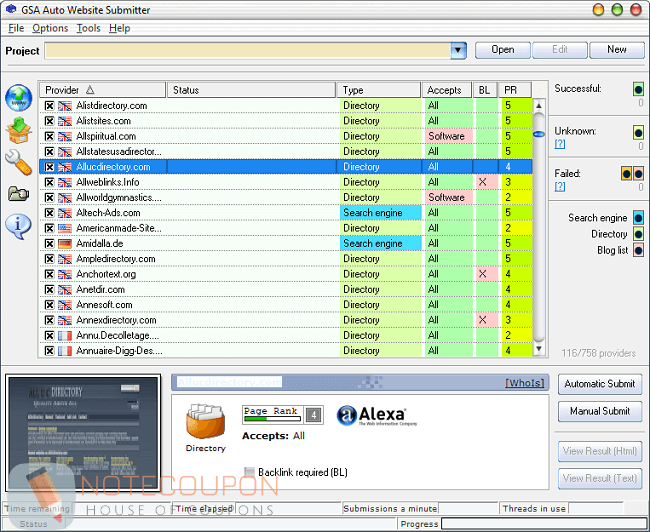Click the Directory legend color swatch
Image resolution: width=650 pixels, height=532 pixels.
point(638,234)
